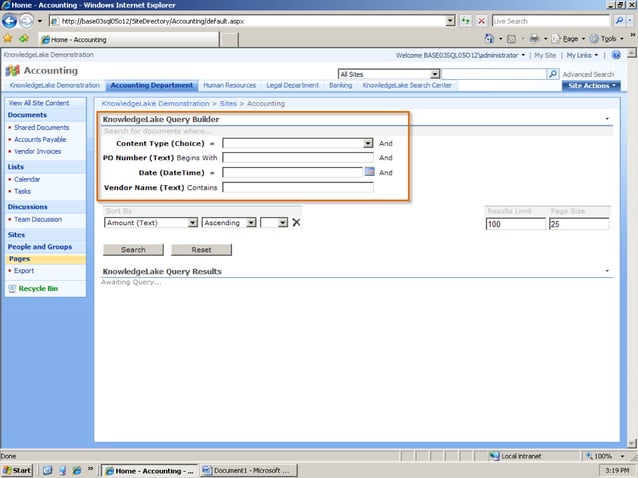Viewport: 638px width, 478px height.
Task: Click the browser Back arrow button
Action: 9,21
